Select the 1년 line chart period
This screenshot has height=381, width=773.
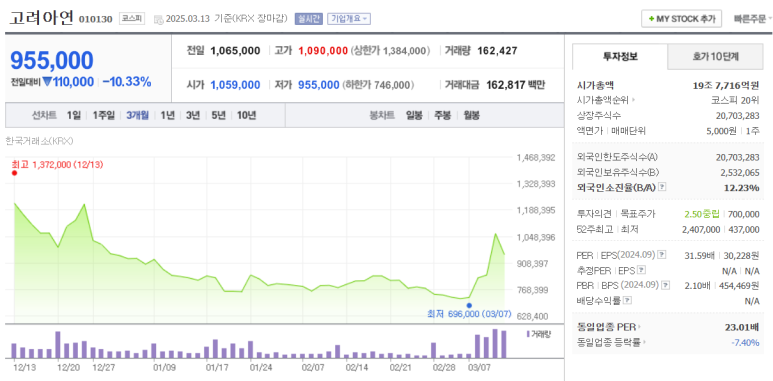[x=168, y=115]
